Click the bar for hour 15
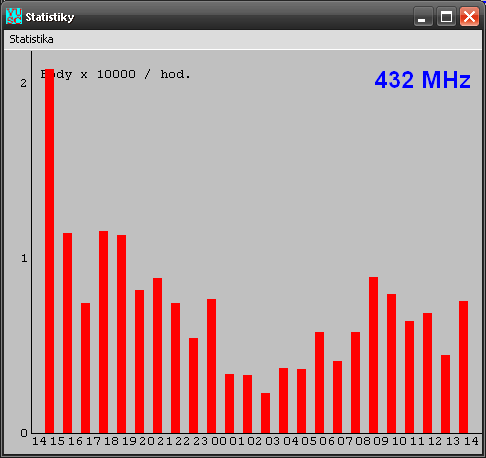Viewport: 486px width, 458px height. click(67, 333)
